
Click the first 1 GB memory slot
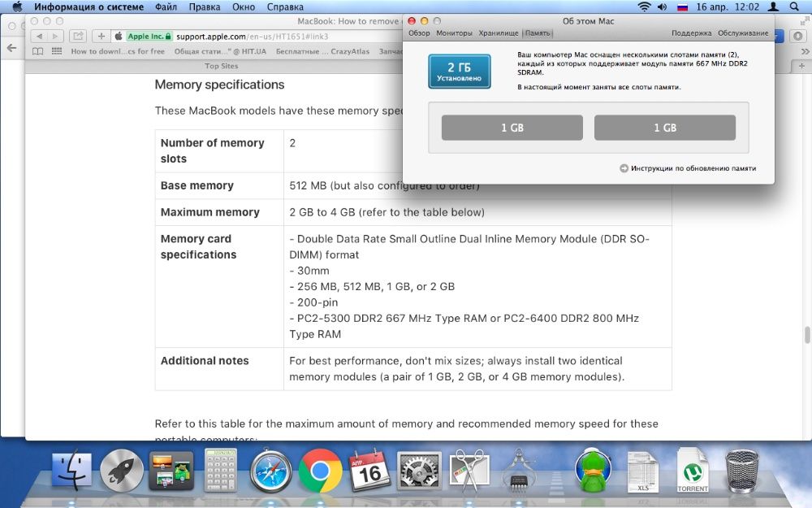click(x=512, y=128)
